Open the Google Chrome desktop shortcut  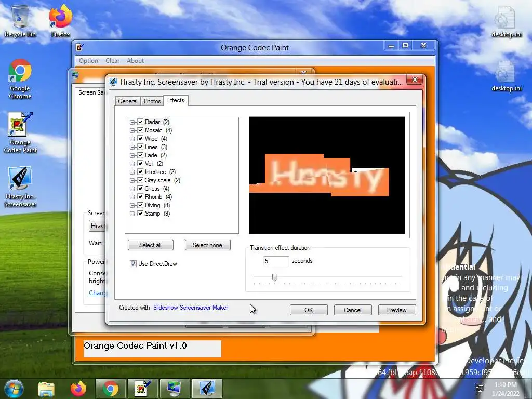(x=20, y=79)
